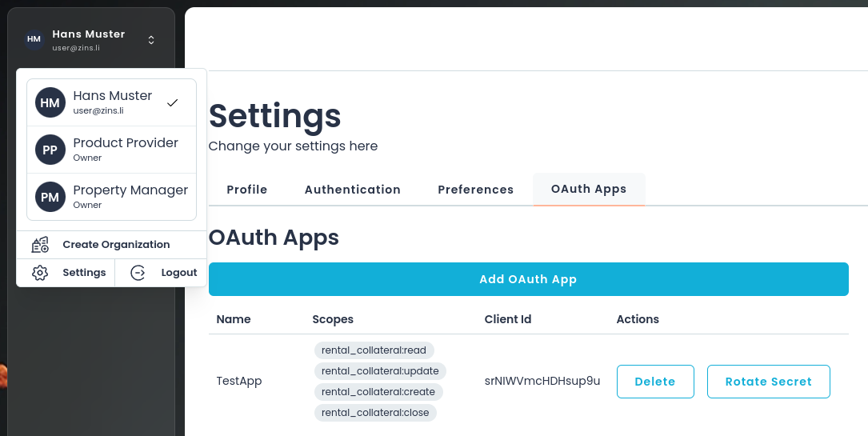Collapse the account switcher chevron
The image size is (868, 436).
point(151,40)
